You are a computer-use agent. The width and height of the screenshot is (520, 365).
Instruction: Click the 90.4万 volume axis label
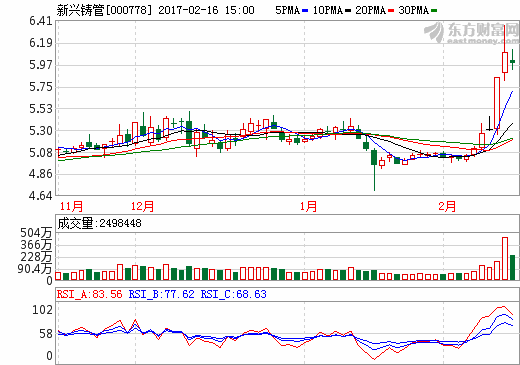click(x=35, y=269)
